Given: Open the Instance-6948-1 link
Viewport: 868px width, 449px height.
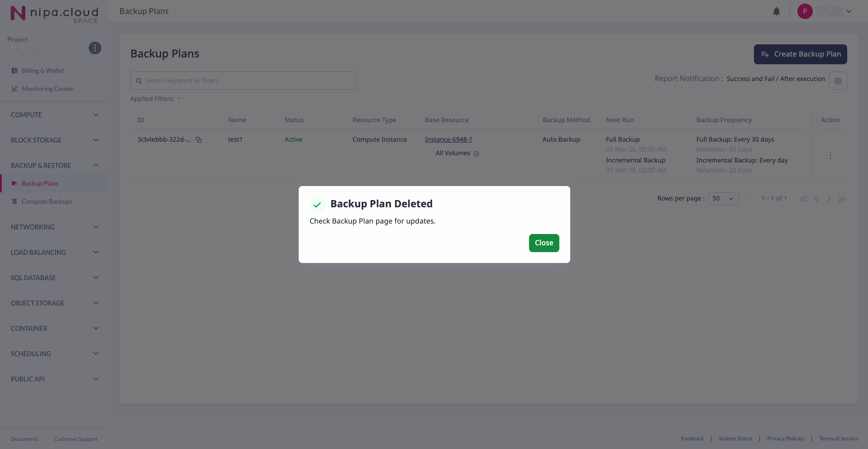Looking at the screenshot, I should [448, 140].
